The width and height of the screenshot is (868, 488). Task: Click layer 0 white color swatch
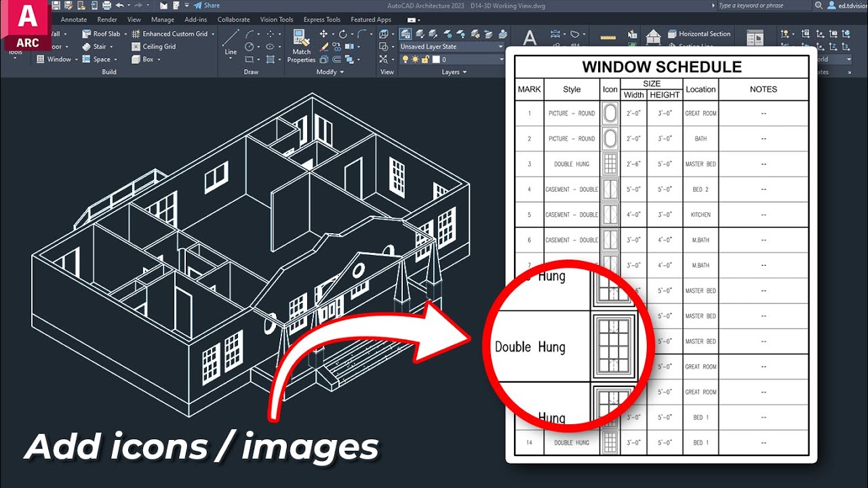tap(436, 60)
